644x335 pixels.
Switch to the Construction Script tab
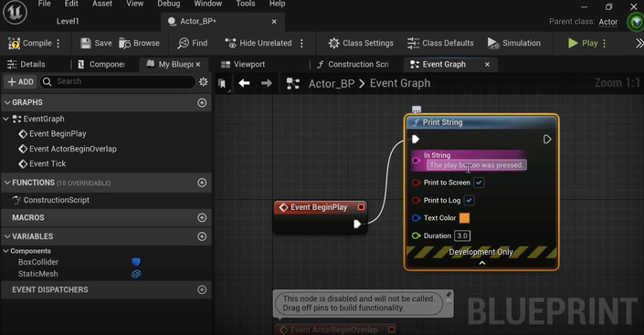pos(353,65)
